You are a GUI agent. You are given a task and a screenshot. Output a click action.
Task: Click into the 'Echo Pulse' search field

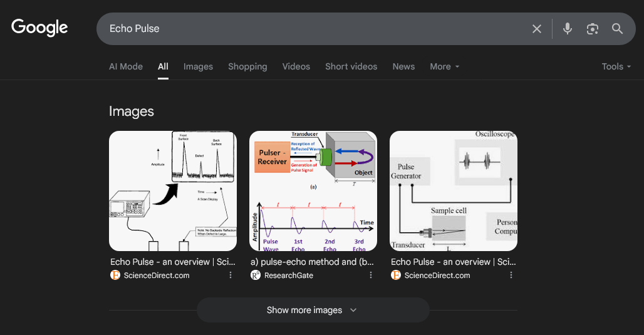pos(313,29)
